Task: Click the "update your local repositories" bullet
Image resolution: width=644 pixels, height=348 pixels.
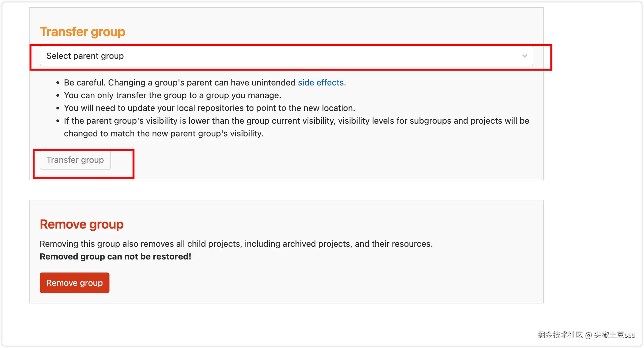Action: (209, 108)
